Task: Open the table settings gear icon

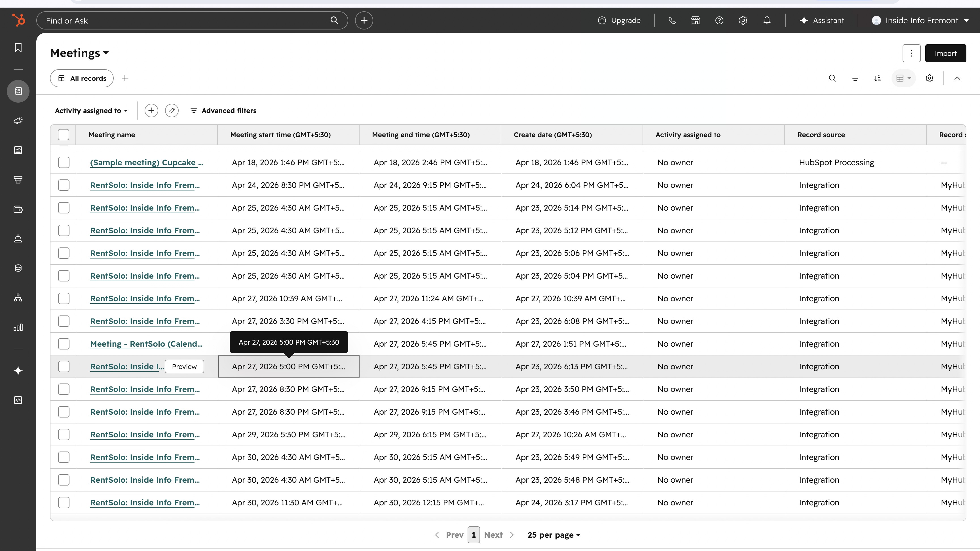Action: (930, 78)
